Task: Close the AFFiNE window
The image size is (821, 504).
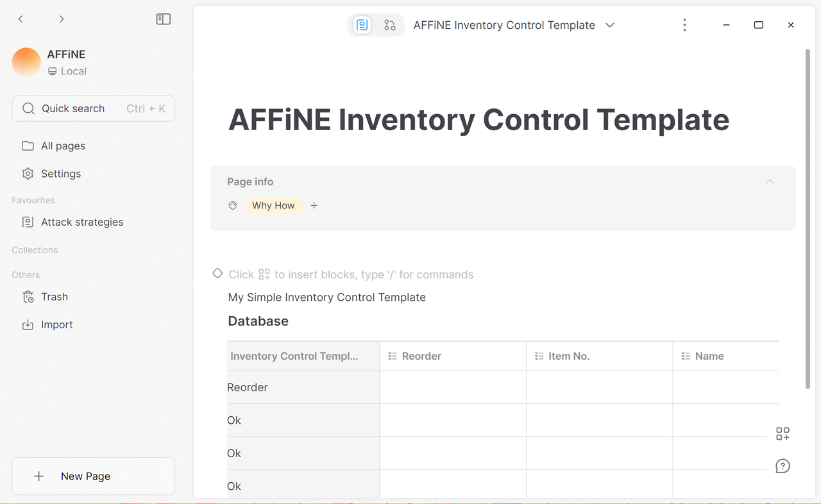Action: (x=791, y=25)
